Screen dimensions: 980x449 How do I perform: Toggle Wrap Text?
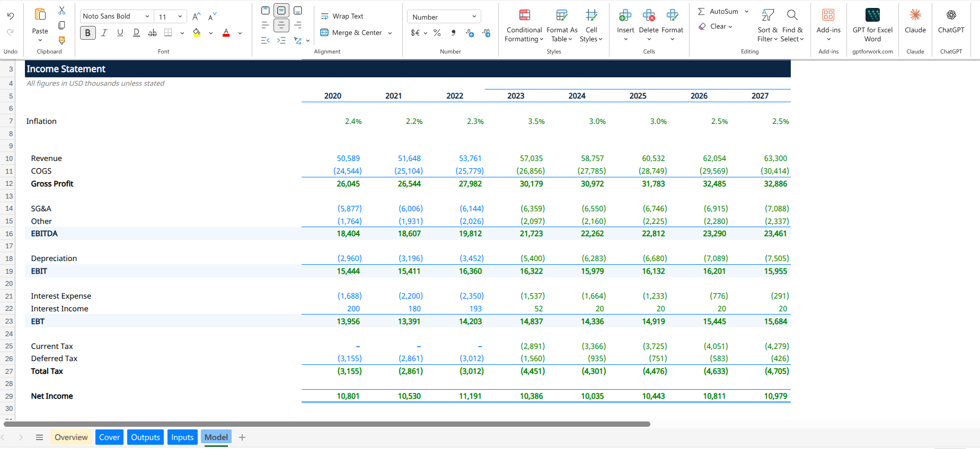point(342,16)
